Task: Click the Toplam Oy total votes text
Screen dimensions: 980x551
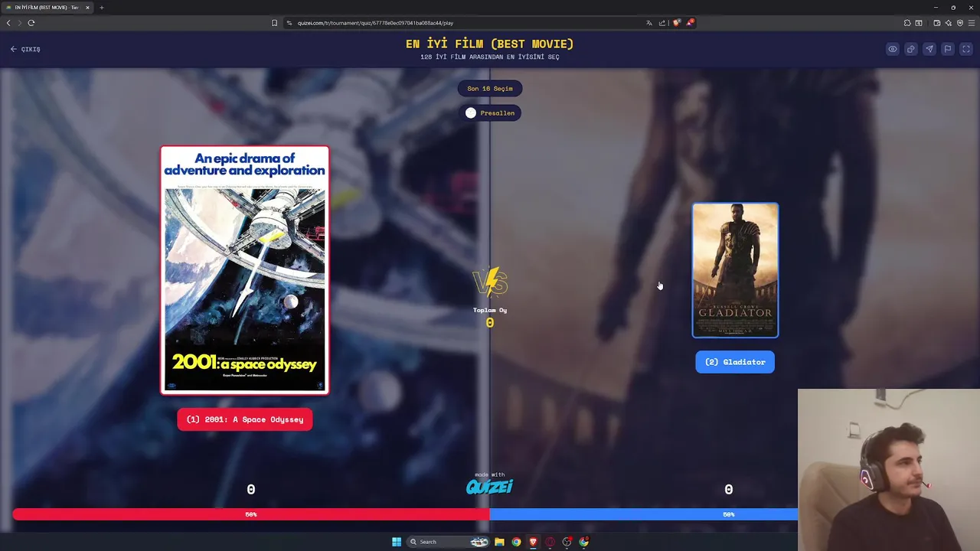Action: pos(490,310)
